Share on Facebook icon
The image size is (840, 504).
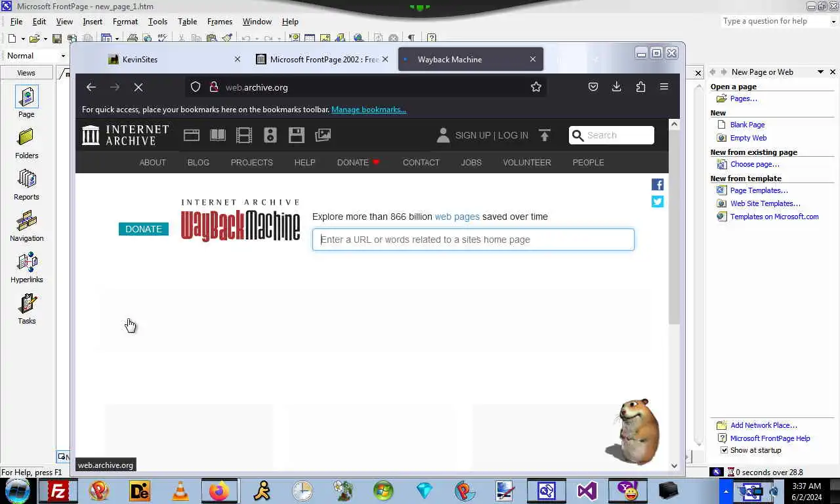(x=658, y=184)
